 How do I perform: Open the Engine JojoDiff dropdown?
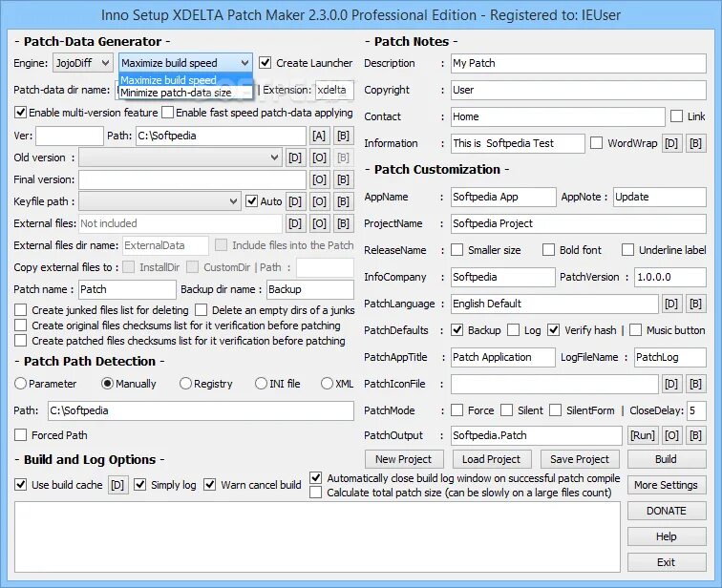pyautogui.click(x=83, y=63)
